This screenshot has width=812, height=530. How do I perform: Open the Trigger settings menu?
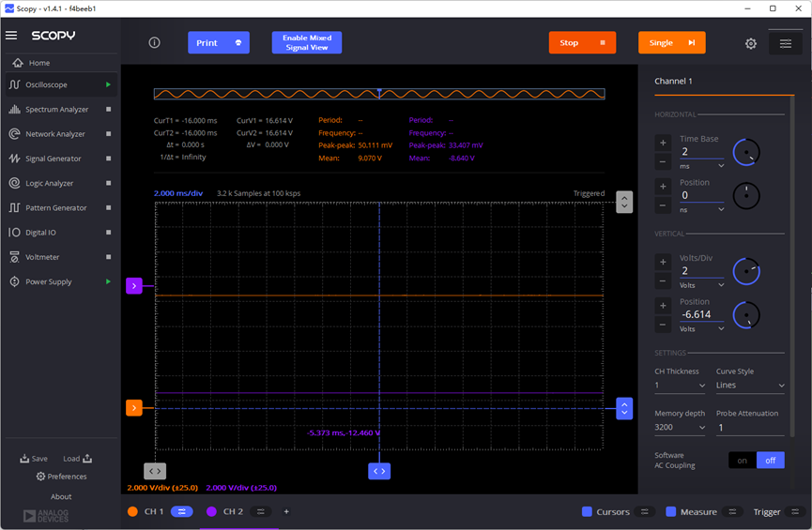(x=795, y=511)
